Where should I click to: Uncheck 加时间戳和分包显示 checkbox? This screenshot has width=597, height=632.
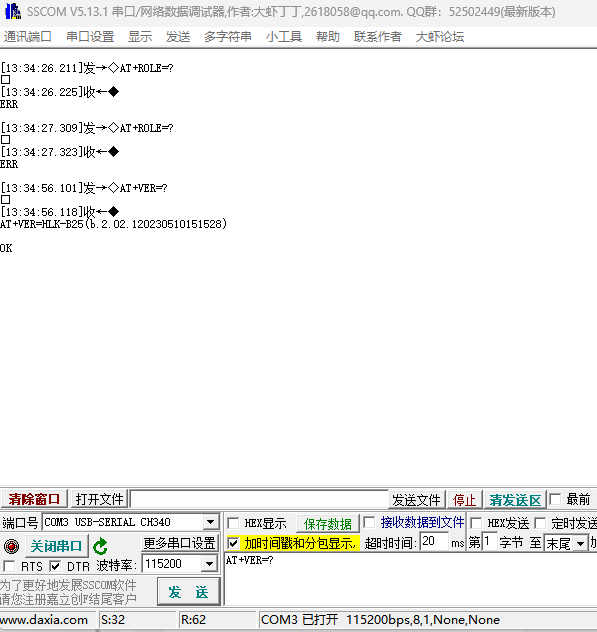click(233, 543)
